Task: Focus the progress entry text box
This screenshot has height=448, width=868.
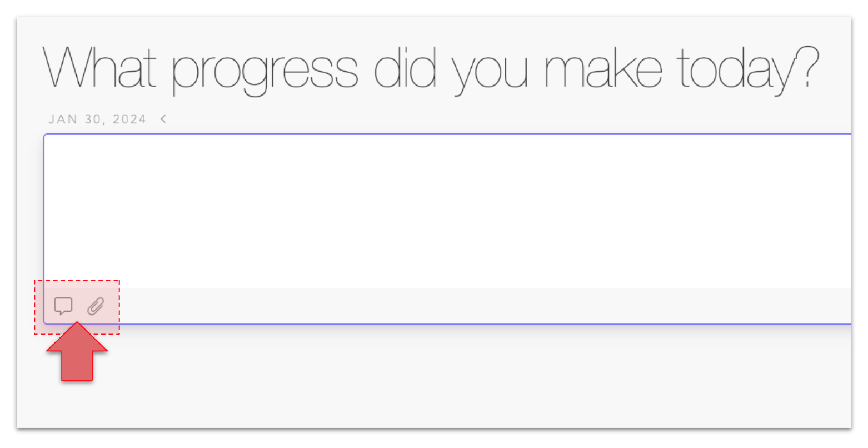Action: pos(445,211)
